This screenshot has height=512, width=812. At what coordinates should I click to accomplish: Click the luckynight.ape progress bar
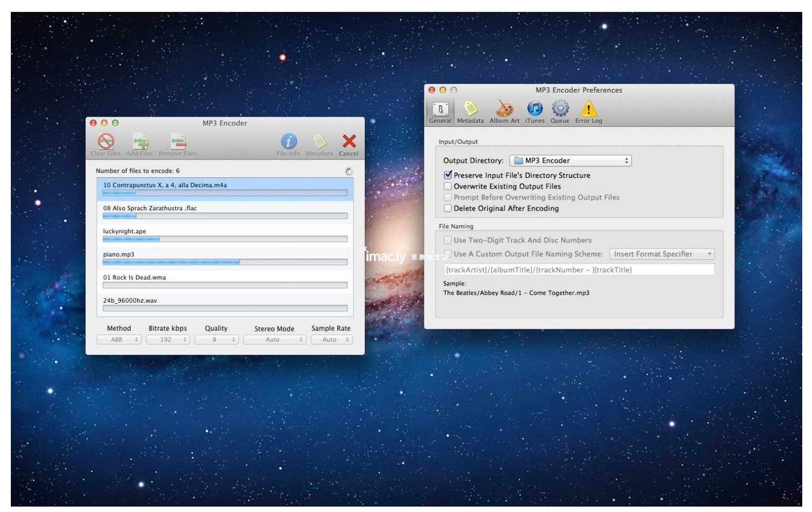tap(225, 239)
